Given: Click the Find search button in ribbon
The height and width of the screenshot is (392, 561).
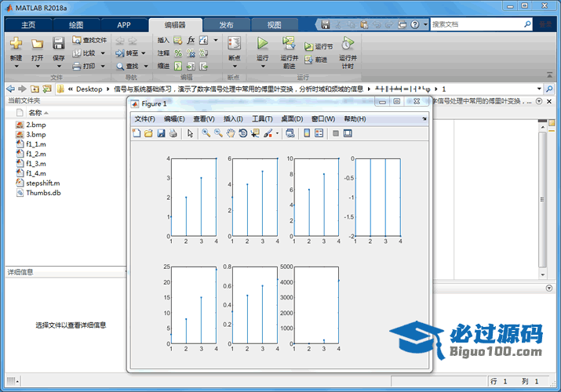Looking at the screenshot, I should [x=127, y=66].
